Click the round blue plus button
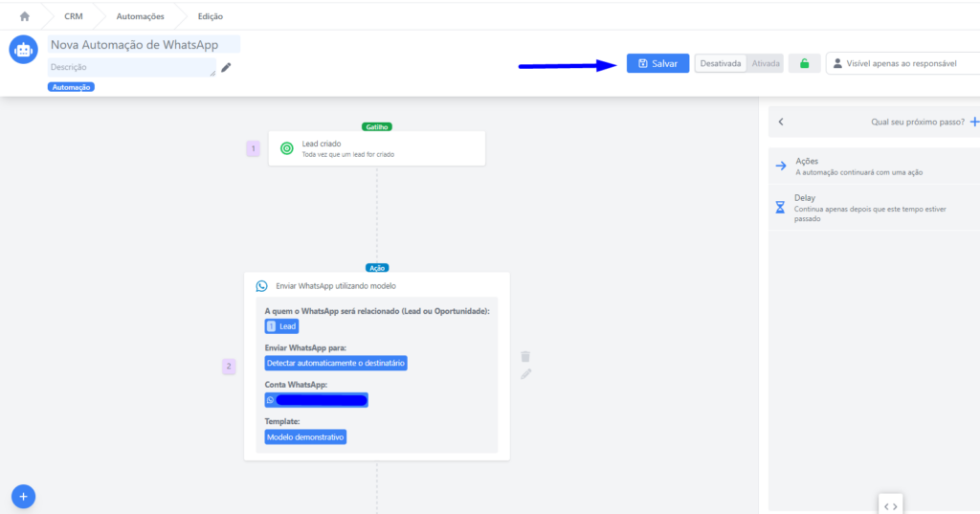This screenshot has width=980, height=514. click(24, 496)
